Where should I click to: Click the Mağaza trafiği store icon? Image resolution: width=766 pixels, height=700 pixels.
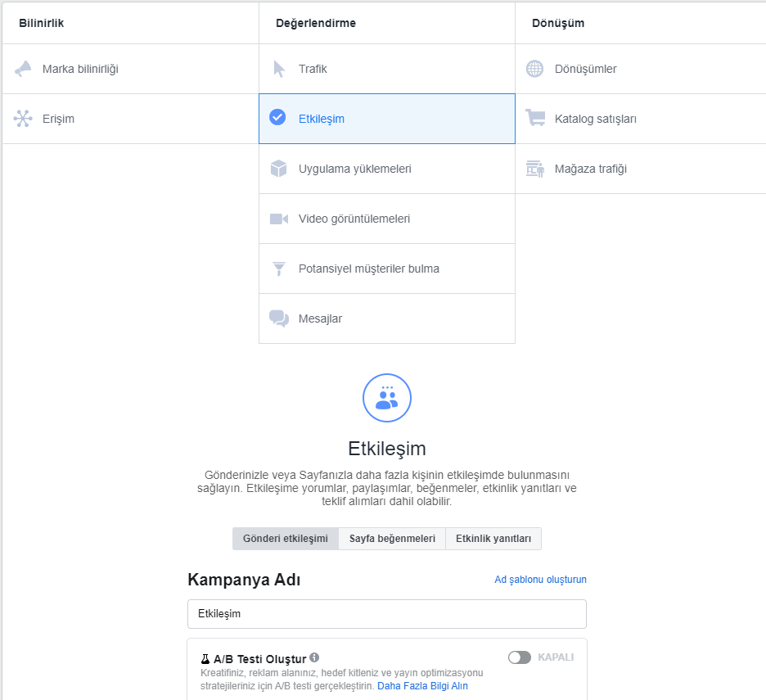click(535, 169)
